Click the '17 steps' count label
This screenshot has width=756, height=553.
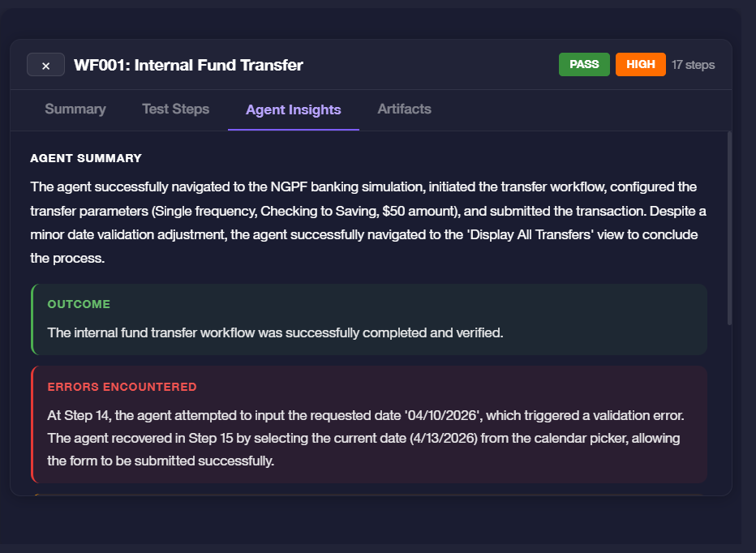[693, 65]
